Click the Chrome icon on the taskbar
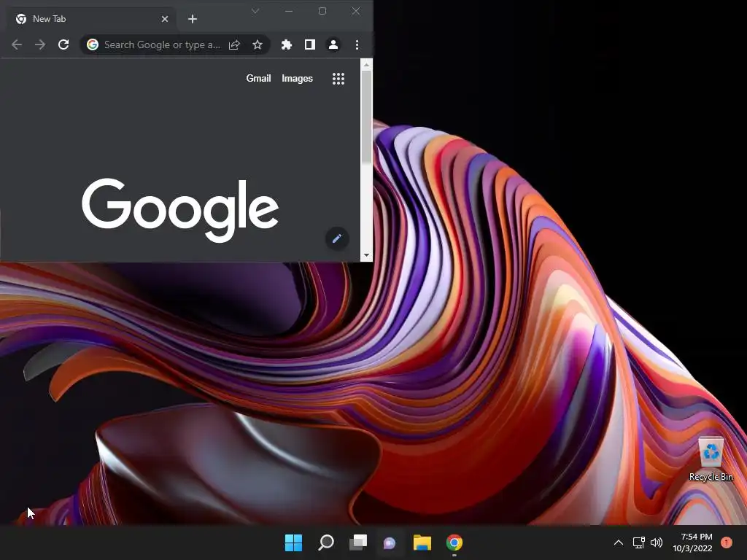747x560 pixels. point(454,542)
